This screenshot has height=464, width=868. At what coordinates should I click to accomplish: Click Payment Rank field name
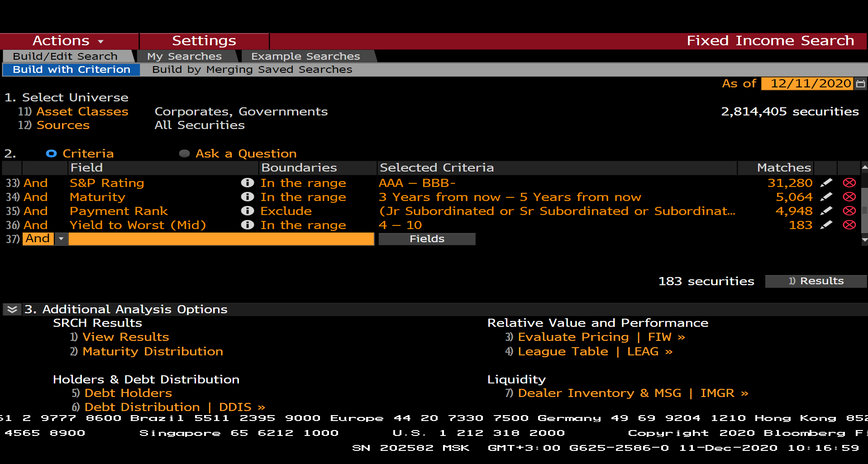coord(119,211)
